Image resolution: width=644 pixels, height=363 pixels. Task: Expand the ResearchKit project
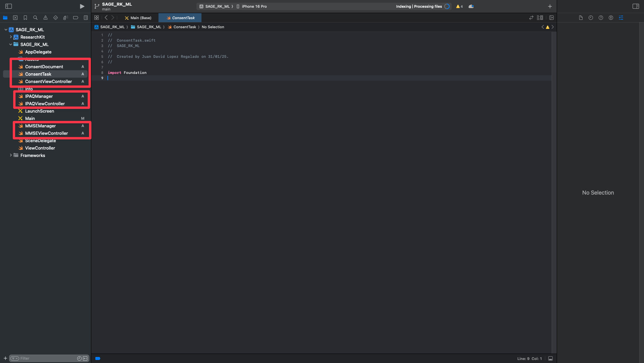11,37
